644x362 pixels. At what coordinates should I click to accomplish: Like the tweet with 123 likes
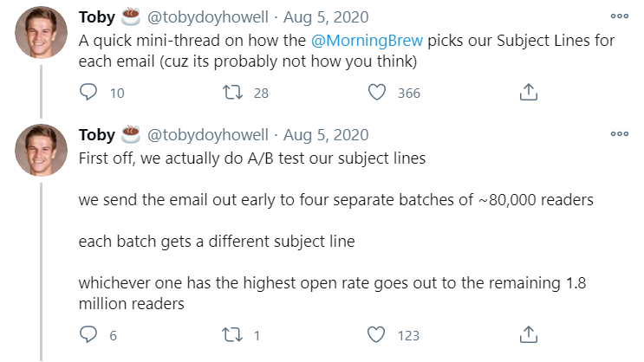[377, 335]
